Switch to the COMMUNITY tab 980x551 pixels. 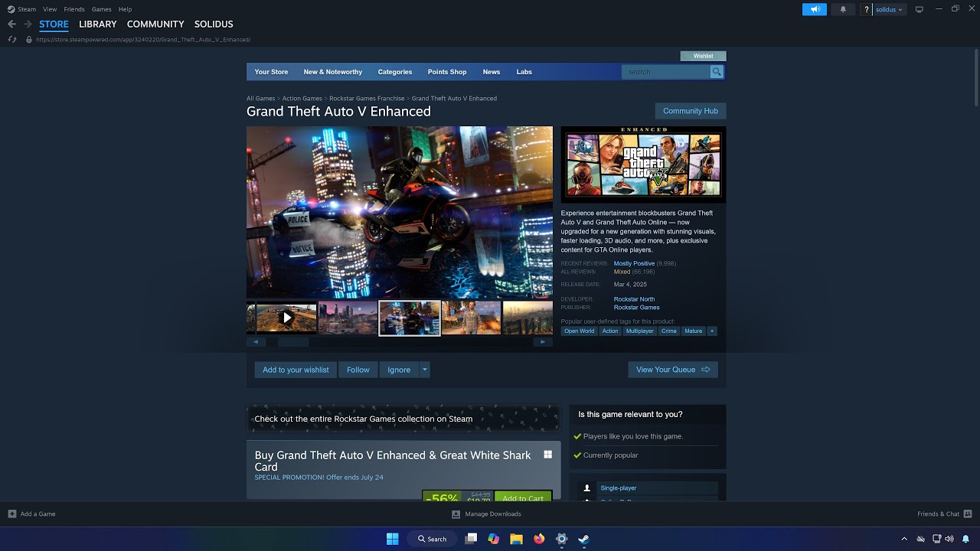tap(155, 24)
